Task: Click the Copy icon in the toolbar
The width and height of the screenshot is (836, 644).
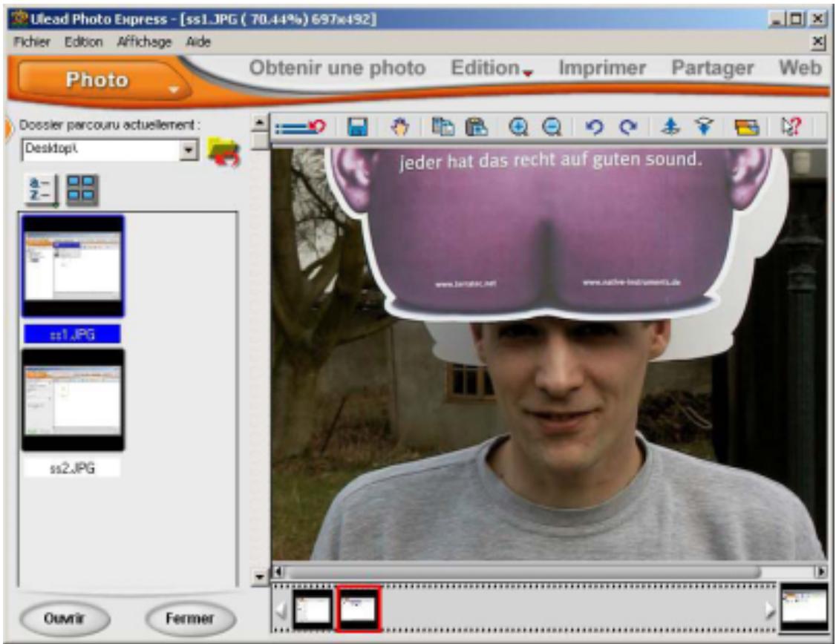Action: (443, 127)
